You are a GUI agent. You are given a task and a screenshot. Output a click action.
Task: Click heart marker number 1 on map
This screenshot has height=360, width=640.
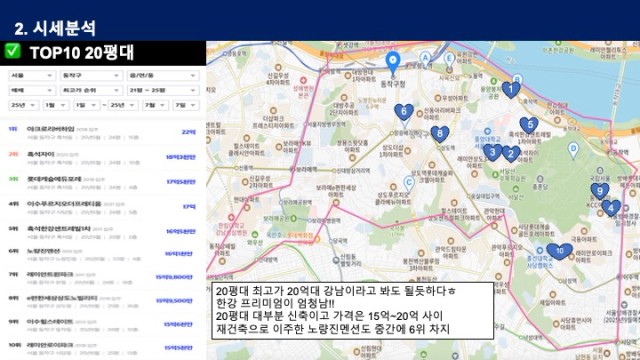click(x=510, y=89)
